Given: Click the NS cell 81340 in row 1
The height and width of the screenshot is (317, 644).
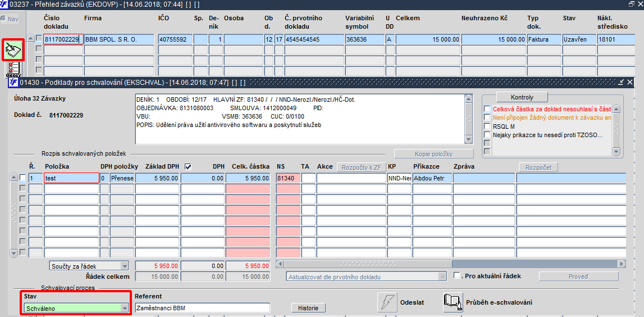Looking at the screenshot, I should (x=288, y=178).
